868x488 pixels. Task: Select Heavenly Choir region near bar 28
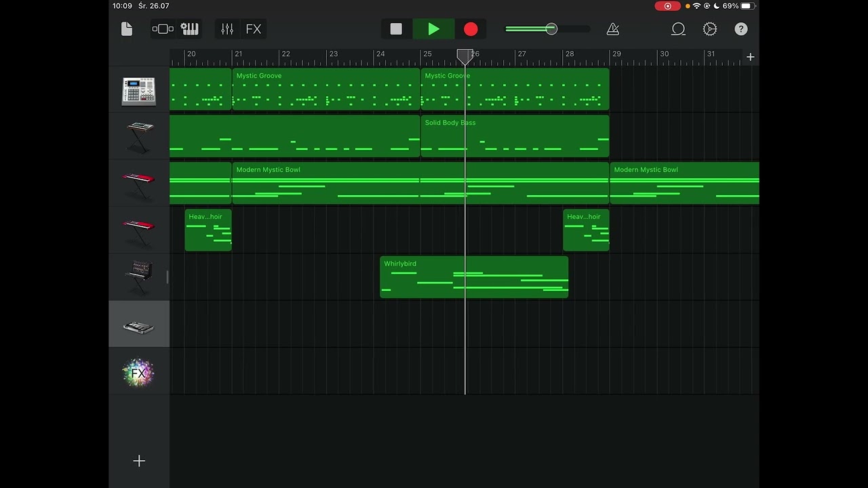coord(586,230)
